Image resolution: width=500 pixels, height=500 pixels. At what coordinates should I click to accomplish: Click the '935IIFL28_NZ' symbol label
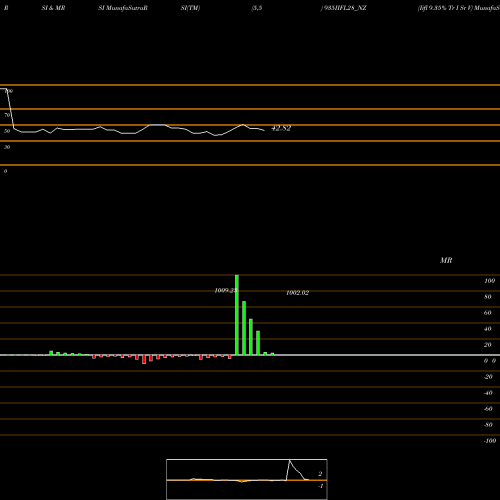pyautogui.click(x=344, y=8)
